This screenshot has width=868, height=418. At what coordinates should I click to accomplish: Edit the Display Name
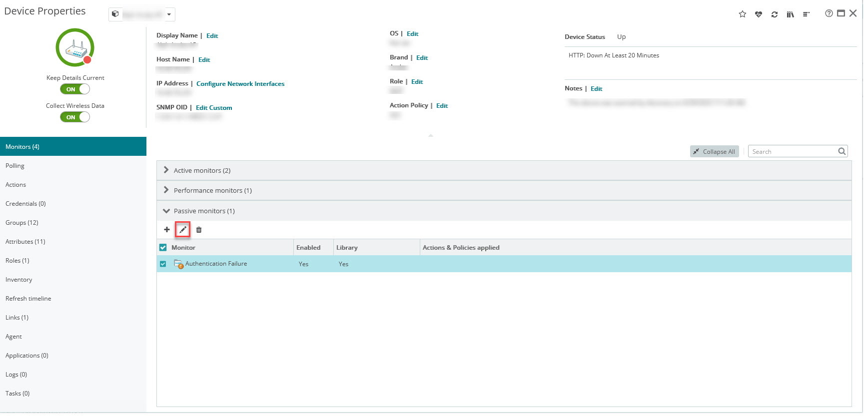point(212,35)
